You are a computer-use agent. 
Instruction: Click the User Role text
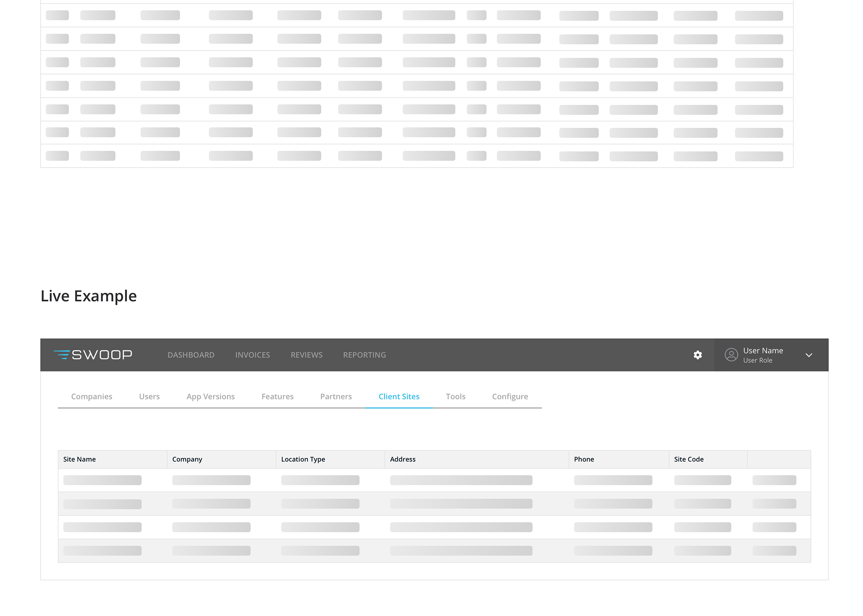click(758, 360)
